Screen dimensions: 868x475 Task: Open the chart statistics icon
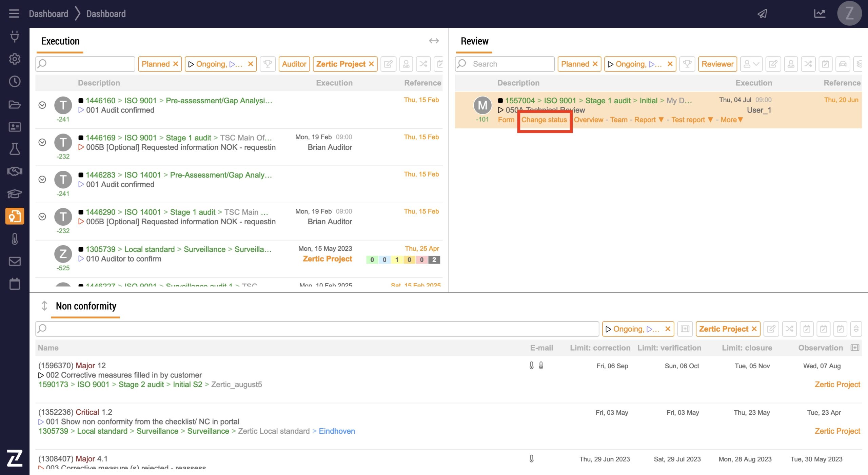click(x=820, y=14)
